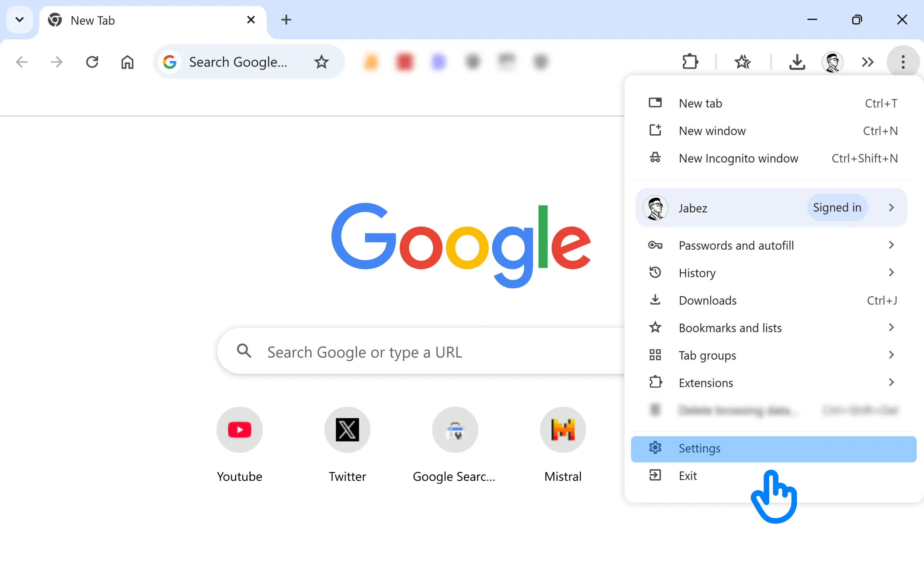Image resolution: width=924 pixels, height=578 pixels.
Task: Choose New window from the menu
Action: 773,131
